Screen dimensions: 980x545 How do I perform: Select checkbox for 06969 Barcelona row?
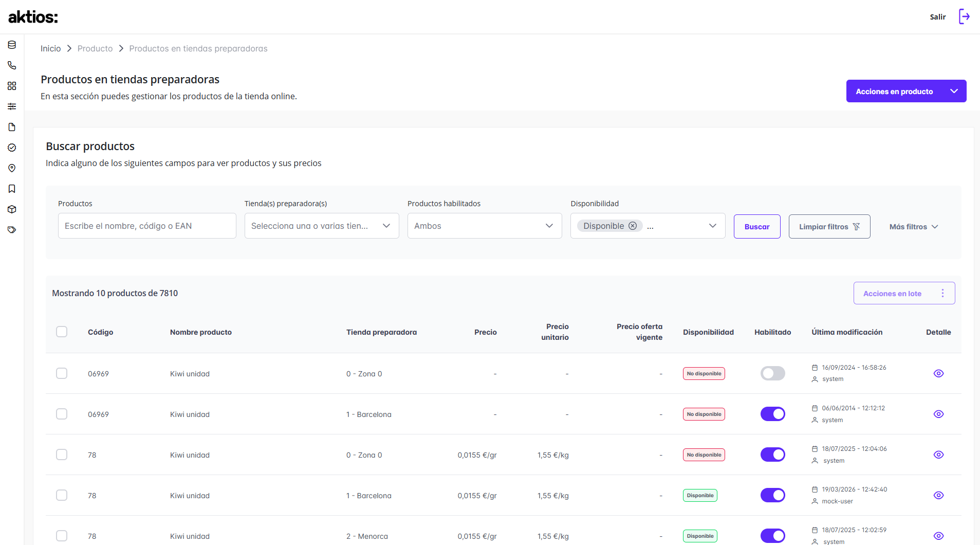point(62,414)
